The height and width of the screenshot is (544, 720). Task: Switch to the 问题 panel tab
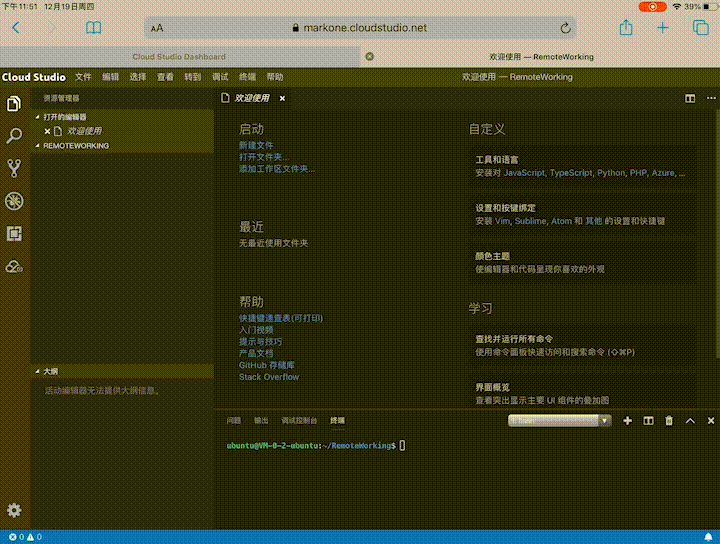tap(234, 421)
